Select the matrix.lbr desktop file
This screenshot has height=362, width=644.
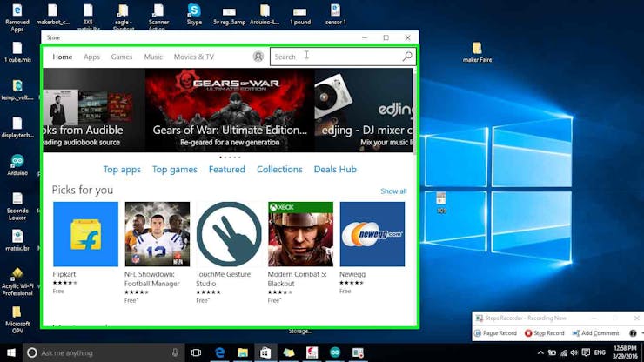click(x=17, y=240)
